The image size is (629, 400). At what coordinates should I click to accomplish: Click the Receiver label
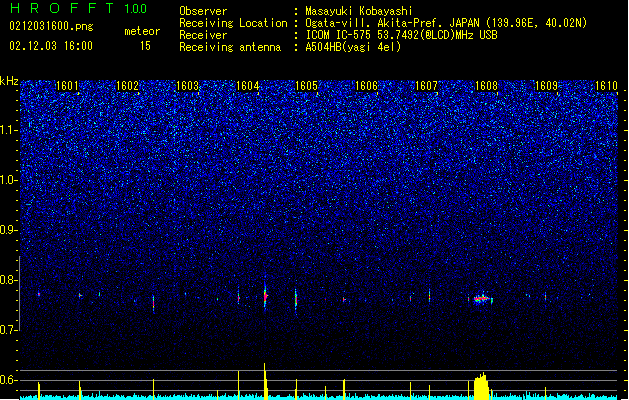pyautogui.click(x=203, y=35)
